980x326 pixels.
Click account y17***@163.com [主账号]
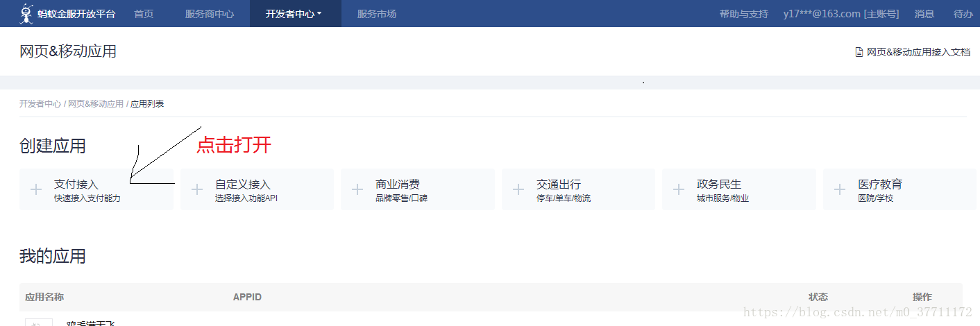pyautogui.click(x=841, y=14)
